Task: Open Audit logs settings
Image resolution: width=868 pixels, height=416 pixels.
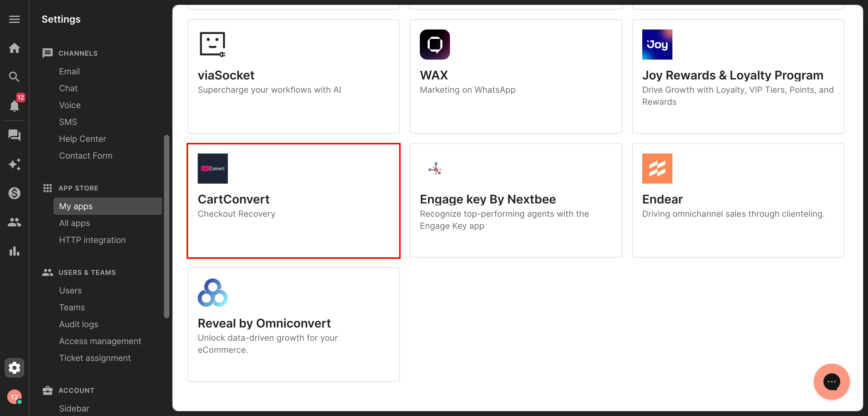Action: click(x=78, y=324)
